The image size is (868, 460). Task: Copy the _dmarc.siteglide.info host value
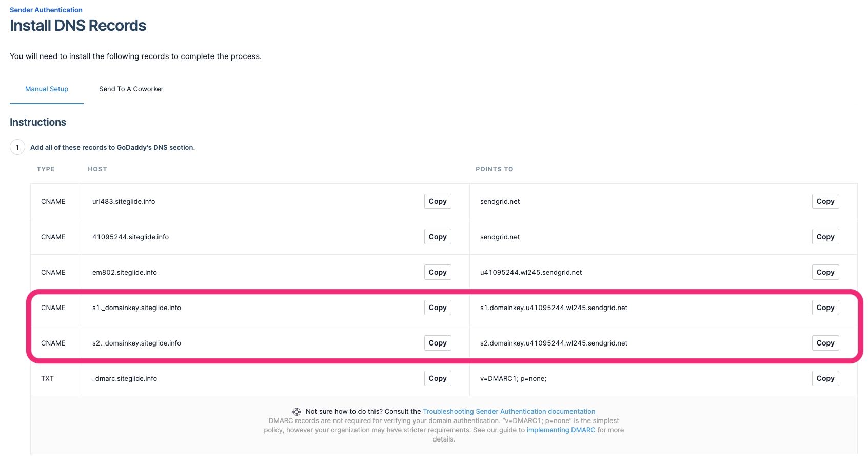coord(437,378)
